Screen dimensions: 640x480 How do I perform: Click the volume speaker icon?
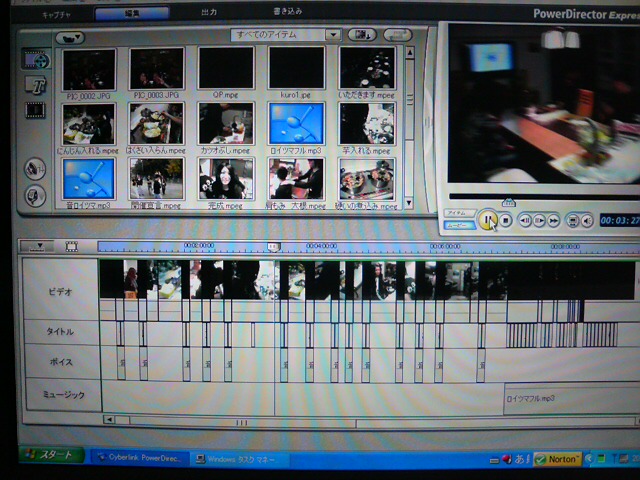[587, 221]
